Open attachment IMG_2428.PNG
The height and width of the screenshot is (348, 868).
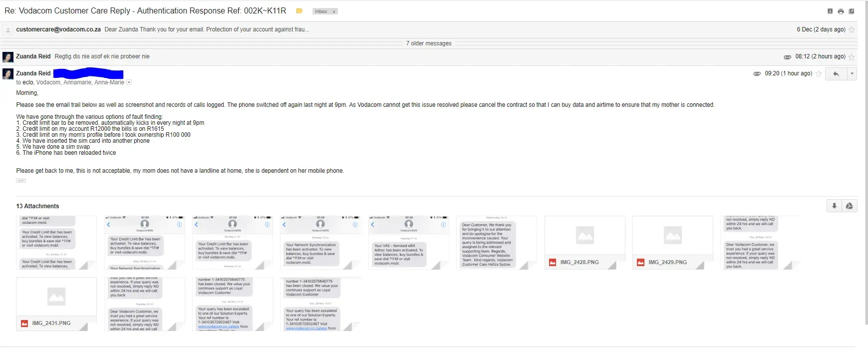584,243
